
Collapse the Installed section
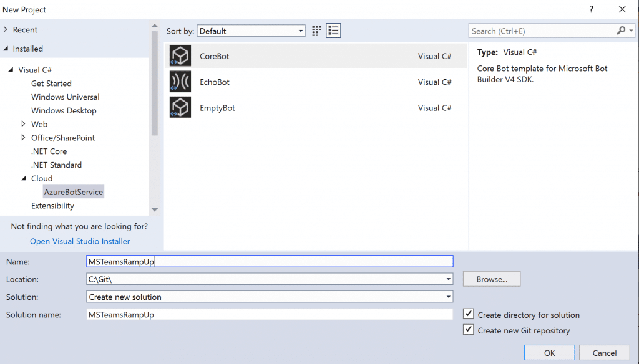point(6,49)
